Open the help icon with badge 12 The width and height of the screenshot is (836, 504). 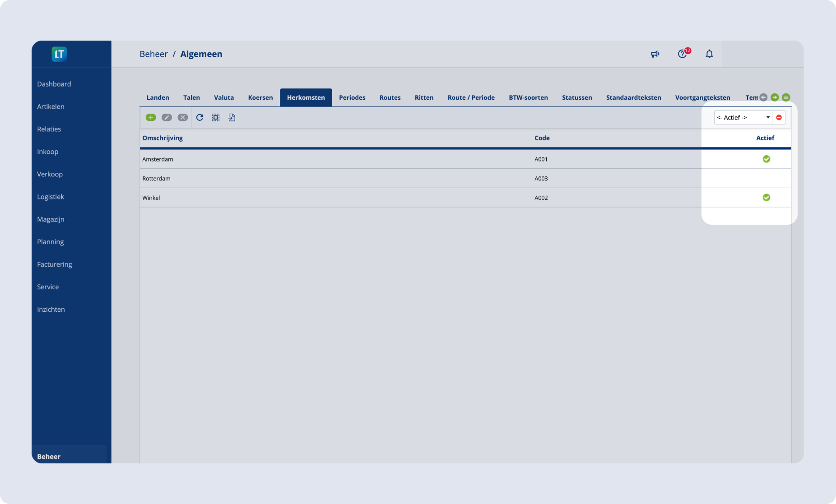[682, 54]
